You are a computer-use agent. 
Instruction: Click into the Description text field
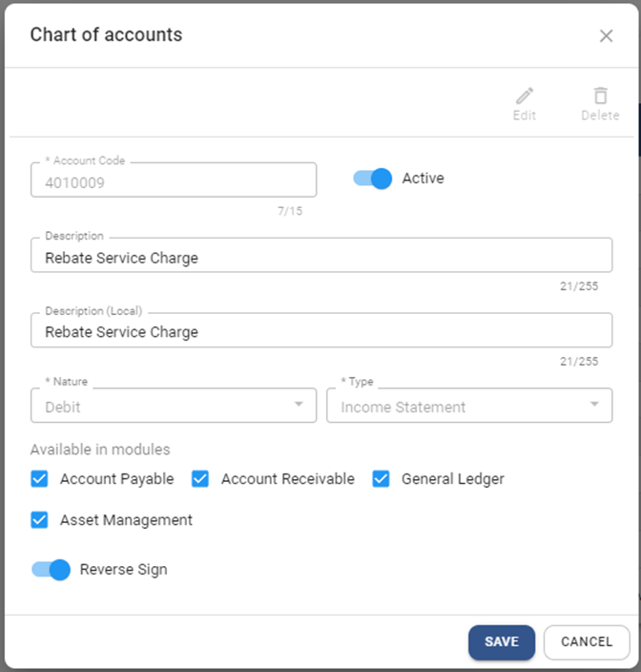[320, 258]
